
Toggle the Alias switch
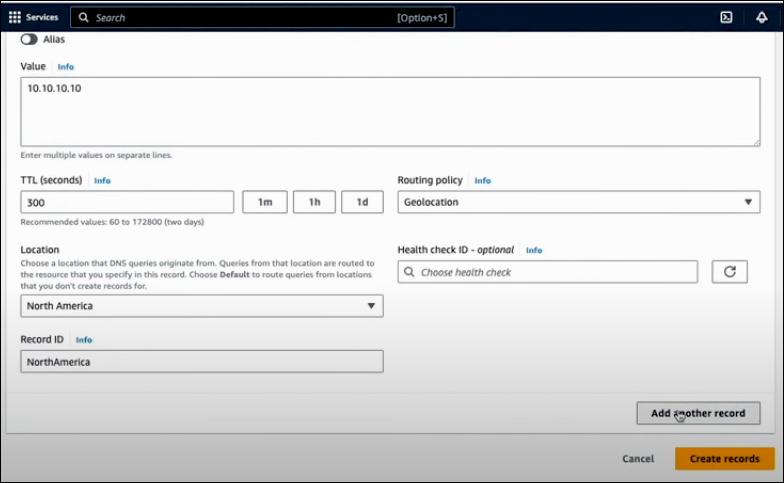point(29,39)
